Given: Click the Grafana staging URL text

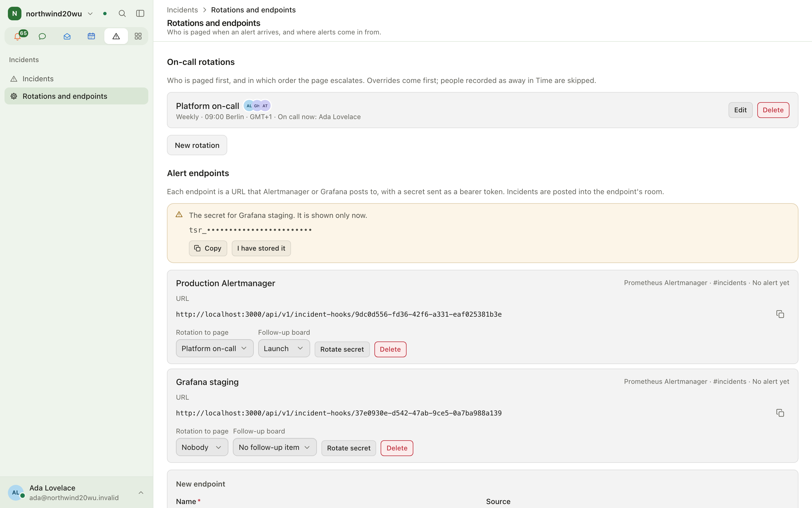Looking at the screenshot, I should click(x=339, y=413).
